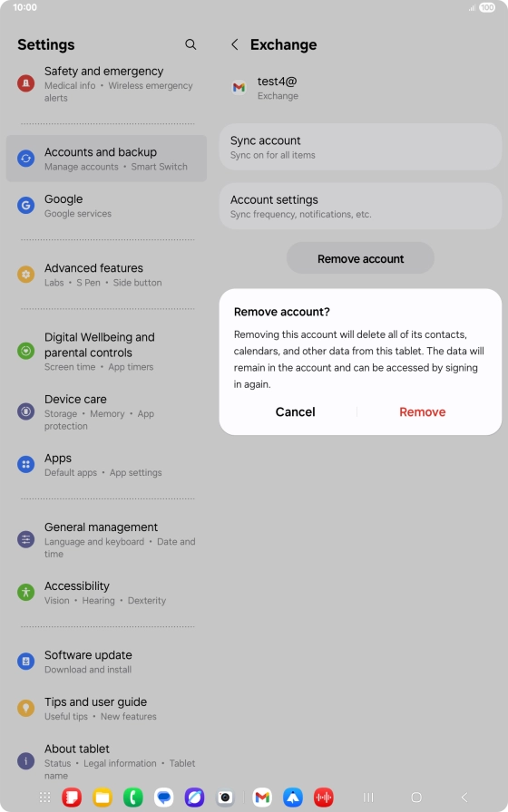Open Software update settings

(106, 662)
